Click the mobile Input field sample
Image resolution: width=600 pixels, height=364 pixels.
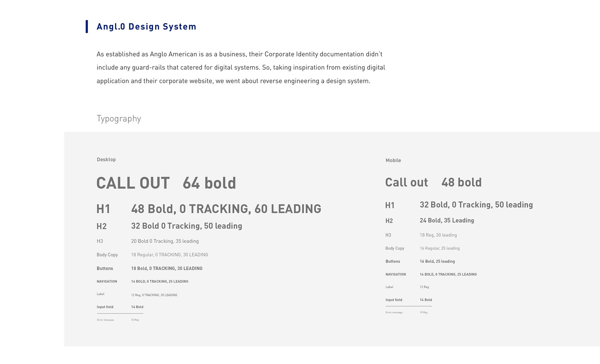[x=409, y=302]
